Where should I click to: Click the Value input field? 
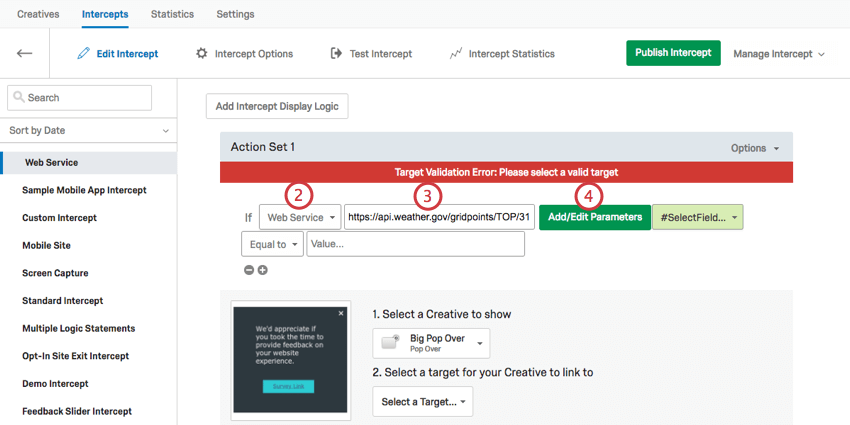pyautogui.click(x=415, y=244)
